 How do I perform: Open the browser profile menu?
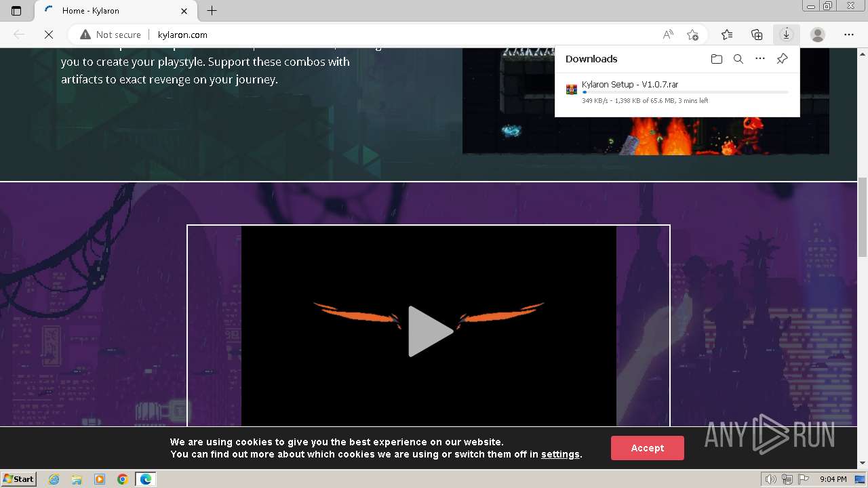tap(818, 35)
